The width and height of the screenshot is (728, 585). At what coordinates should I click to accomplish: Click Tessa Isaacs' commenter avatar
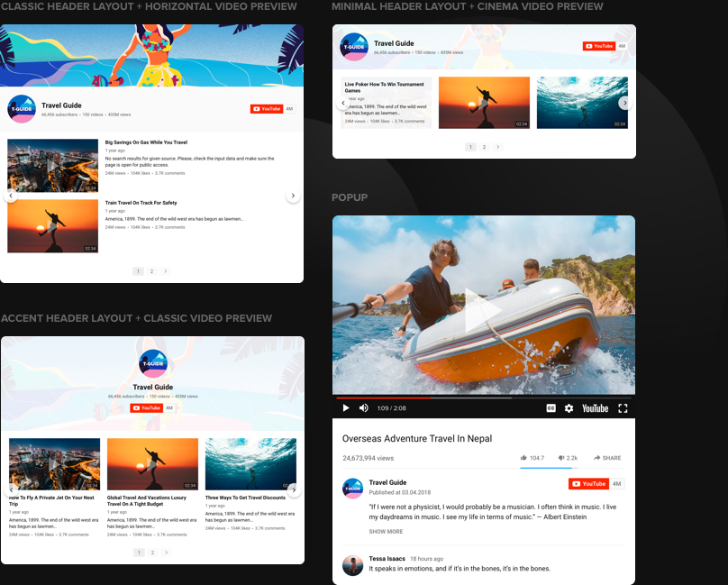point(352,564)
